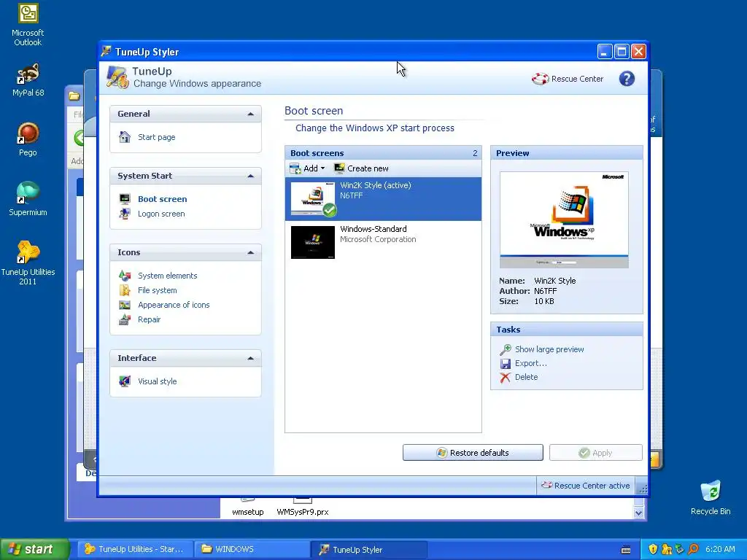Click the TuneUp Styler title bar icon

tap(106, 52)
